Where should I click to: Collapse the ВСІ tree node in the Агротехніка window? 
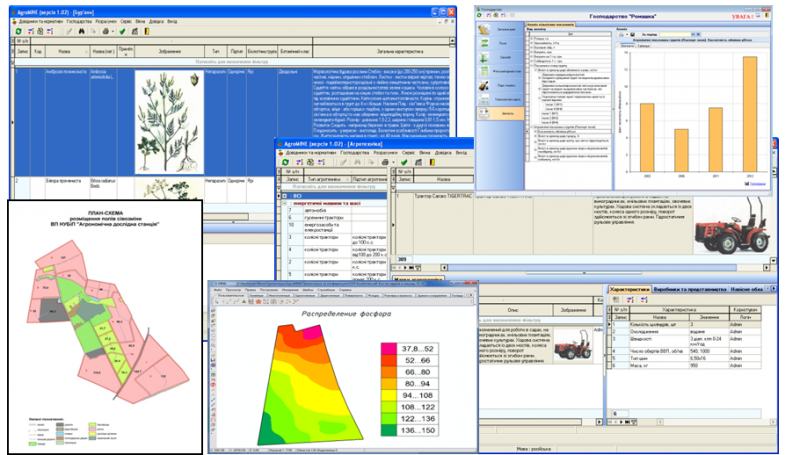tap(286, 197)
